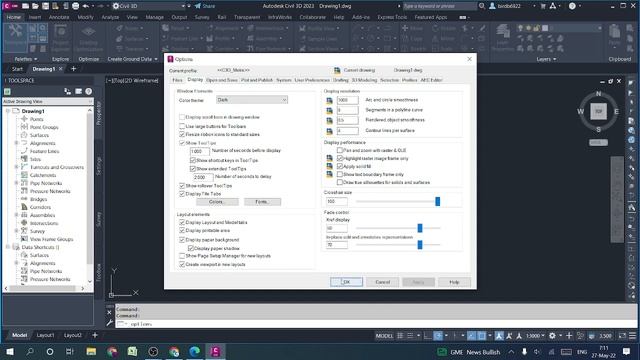
Task: Open Microsoft Edge from the taskbar
Action: point(195,351)
